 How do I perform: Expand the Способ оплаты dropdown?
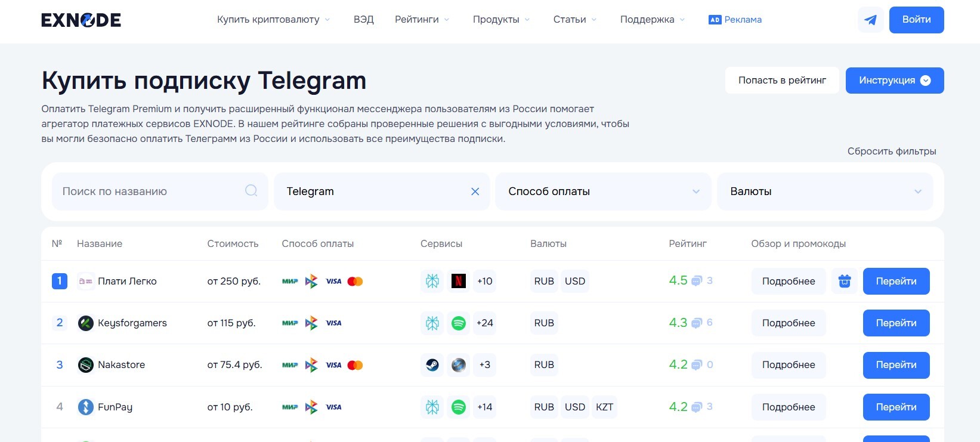tap(603, 191)
